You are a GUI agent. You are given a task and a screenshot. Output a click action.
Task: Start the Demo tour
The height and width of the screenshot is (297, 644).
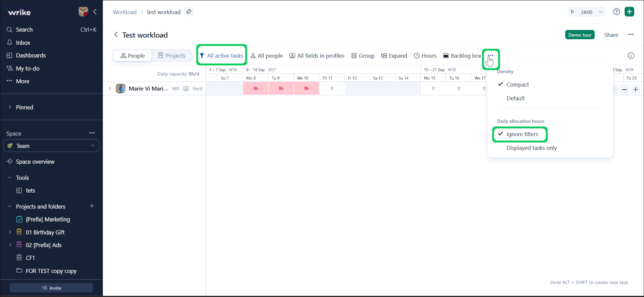tap(580, 35)
